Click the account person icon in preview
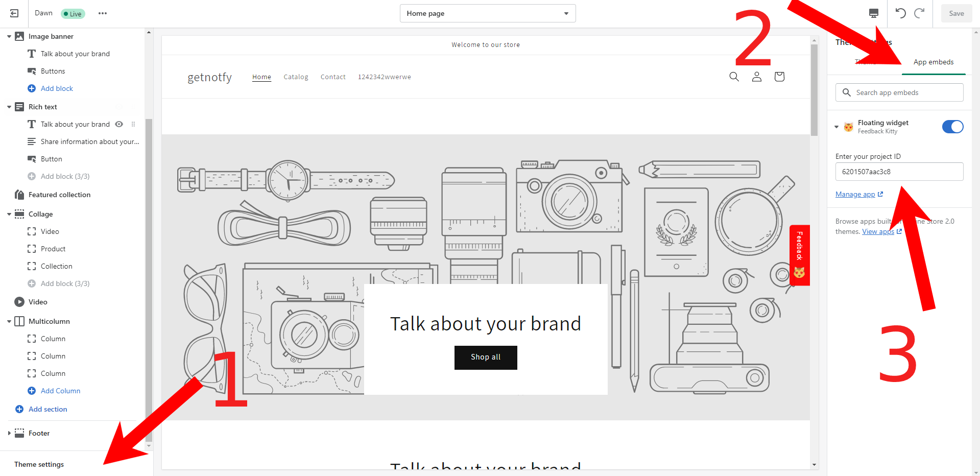The width and height of the screenshot is (980, 476). click(756, 77)
